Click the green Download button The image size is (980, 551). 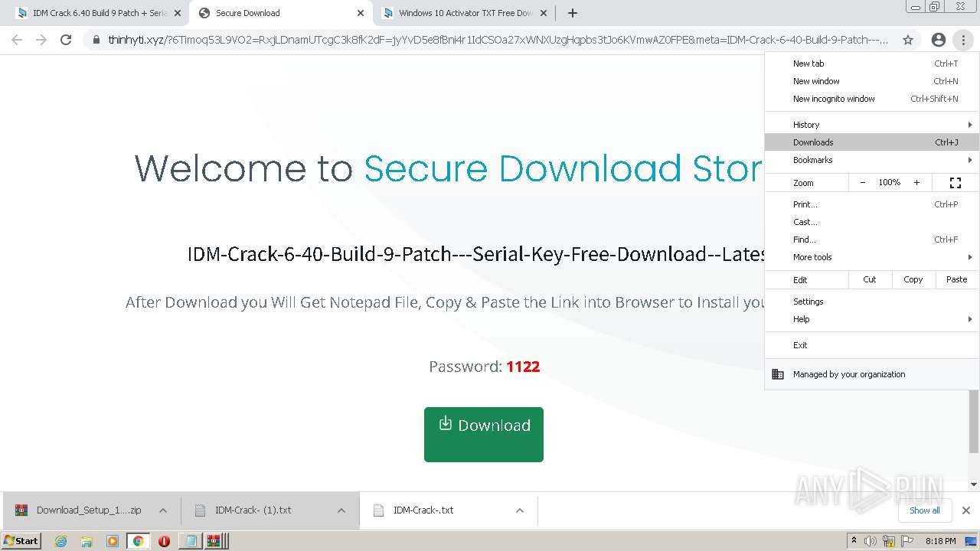click(484, 435)
